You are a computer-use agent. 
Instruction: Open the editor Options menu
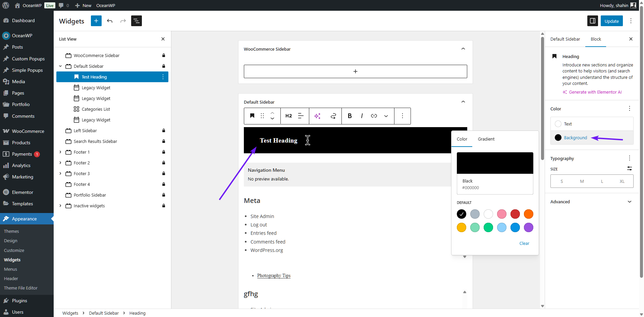(631, 21)
